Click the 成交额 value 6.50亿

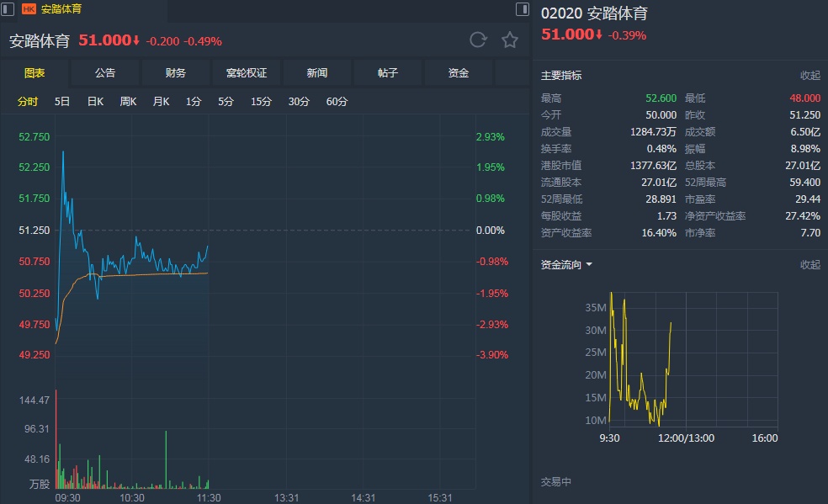805,132
